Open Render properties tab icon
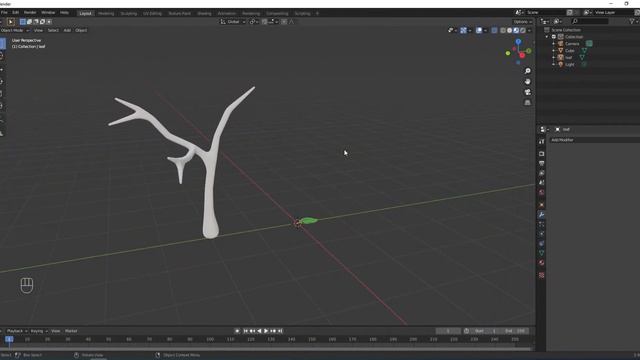This screenshot has height=360, width=640. (542, 154)
